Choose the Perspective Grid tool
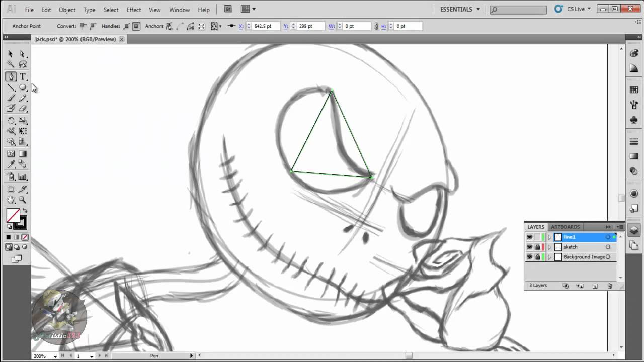Viewport: 644px width, 362px height. click(23, 142)
